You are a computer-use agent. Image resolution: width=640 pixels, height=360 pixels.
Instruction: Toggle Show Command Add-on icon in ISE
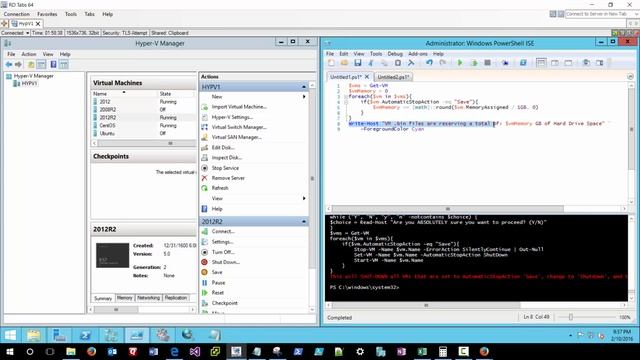pyautogui.click(x=600, y=63)
